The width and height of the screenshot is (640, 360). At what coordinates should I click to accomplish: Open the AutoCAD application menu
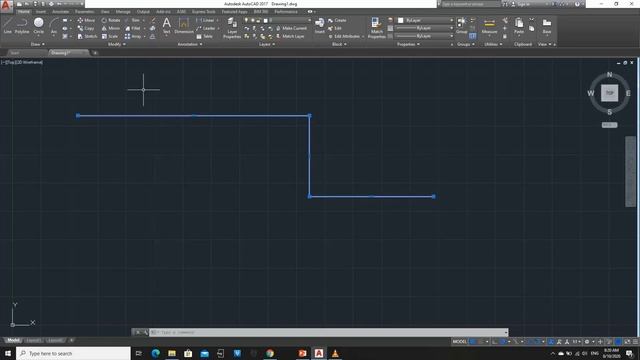6,6
